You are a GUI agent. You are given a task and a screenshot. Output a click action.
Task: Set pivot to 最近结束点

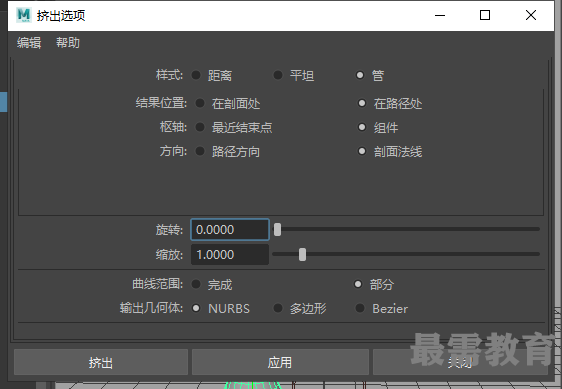point(200,127)
